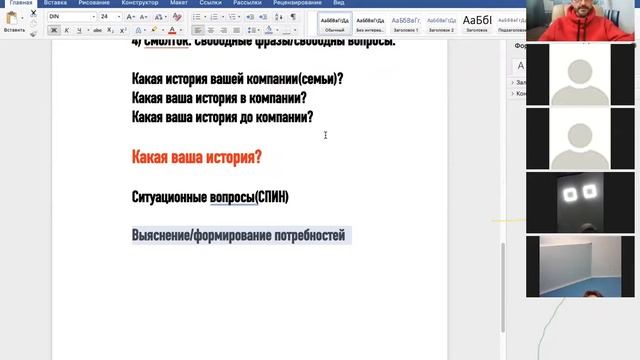Image resolution: width=640 pixels, height=360 pixels.
Task: Open the Вставка ribbon tab
Action: tap(55, 3)
